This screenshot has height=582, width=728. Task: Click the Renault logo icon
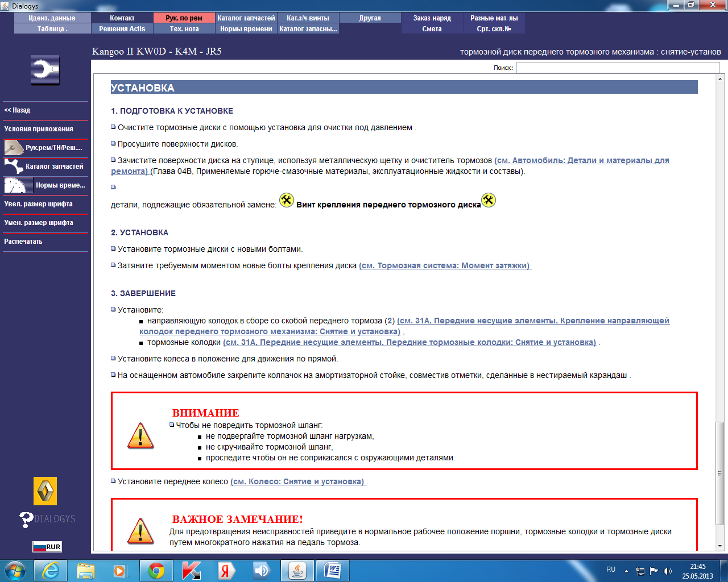click(45, 491)
